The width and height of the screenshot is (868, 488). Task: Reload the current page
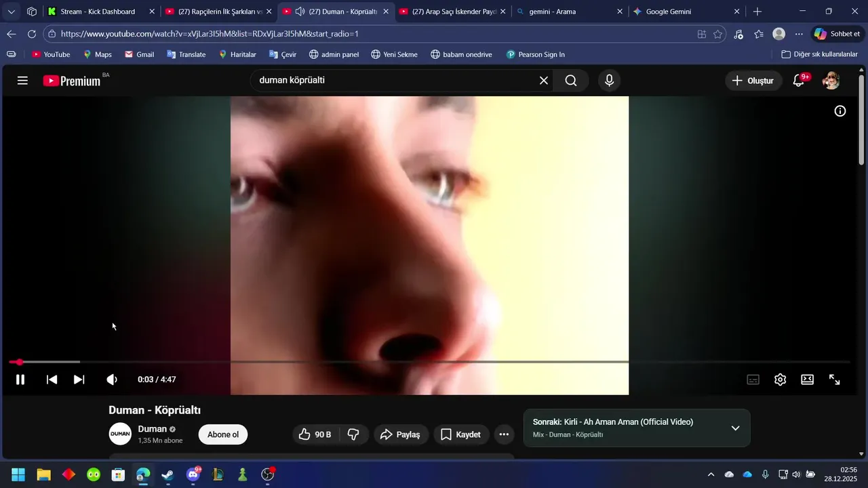pos(32,34)
